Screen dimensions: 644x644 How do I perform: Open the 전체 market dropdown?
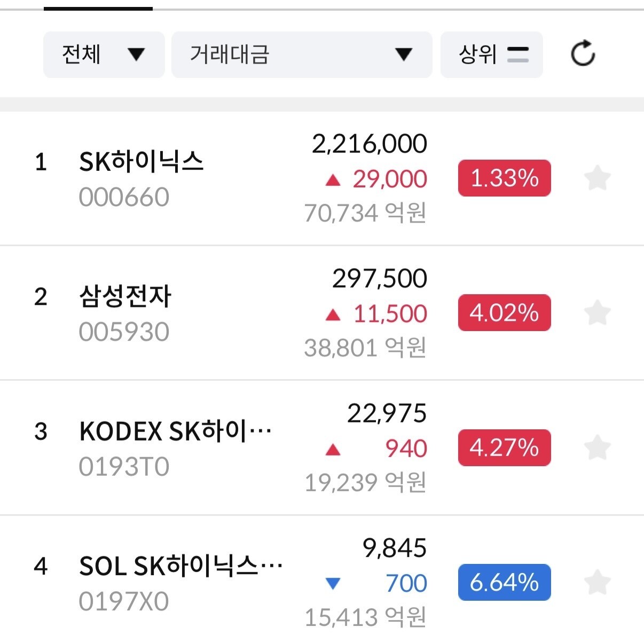click(104, 54)
